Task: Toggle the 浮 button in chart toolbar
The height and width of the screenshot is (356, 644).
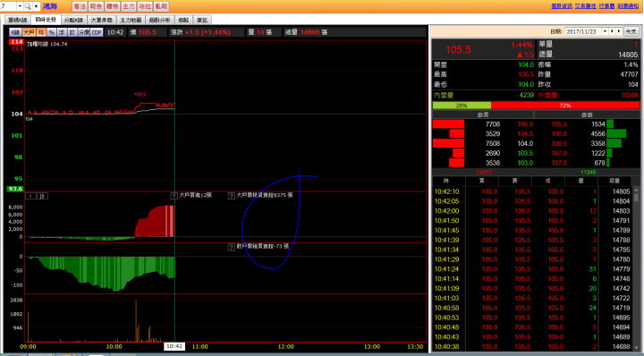Action: pos(62,32)
